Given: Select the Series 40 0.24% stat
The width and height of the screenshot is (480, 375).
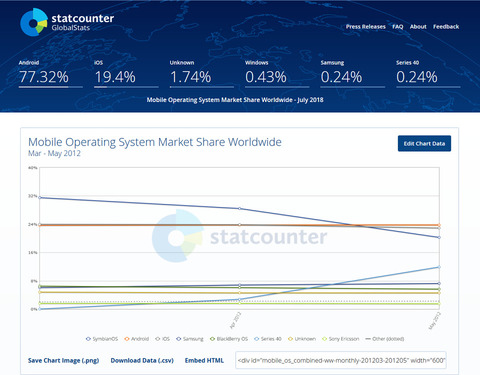Looking at the screenshot, I should [x=428, y=74].
